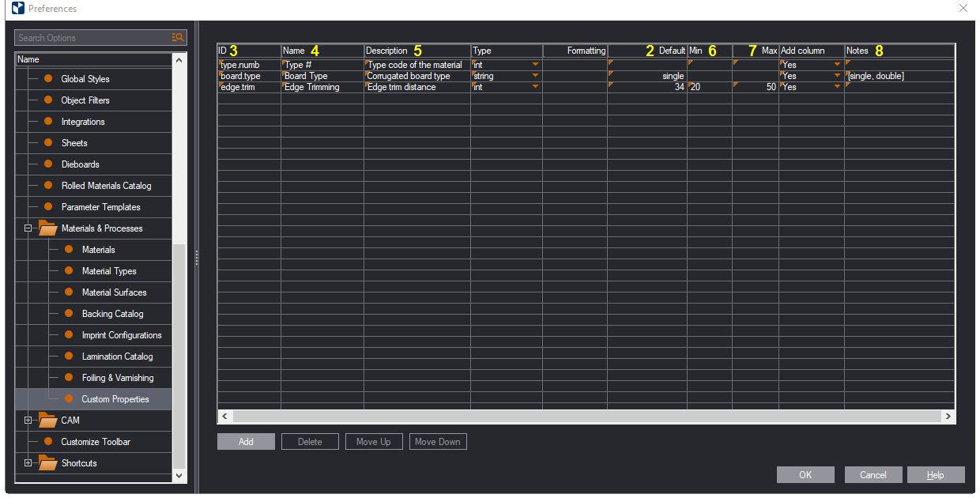Open Add column dropdown for edge.trim row
The image size is (980, 498).
tap(837, 87)
